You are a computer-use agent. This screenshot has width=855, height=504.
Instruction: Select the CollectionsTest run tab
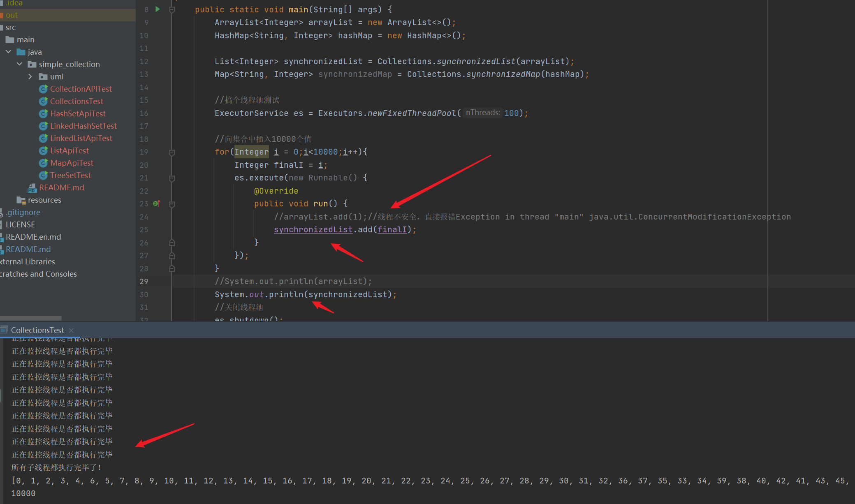point(37,330)
